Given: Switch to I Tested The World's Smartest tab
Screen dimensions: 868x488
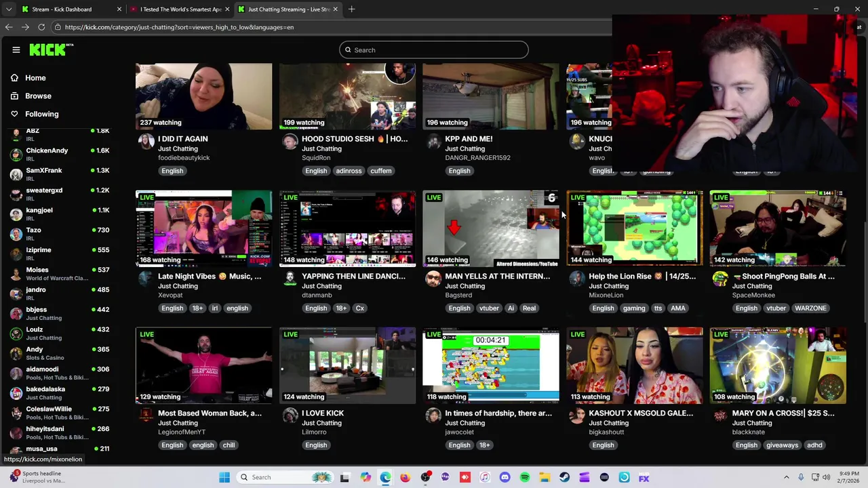Looking at the screenshot, I should (180, 9).
